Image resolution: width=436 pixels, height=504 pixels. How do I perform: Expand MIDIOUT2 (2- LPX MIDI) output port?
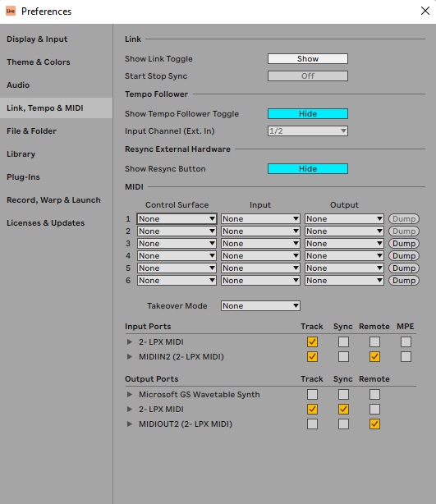click(x=129, y=424)
